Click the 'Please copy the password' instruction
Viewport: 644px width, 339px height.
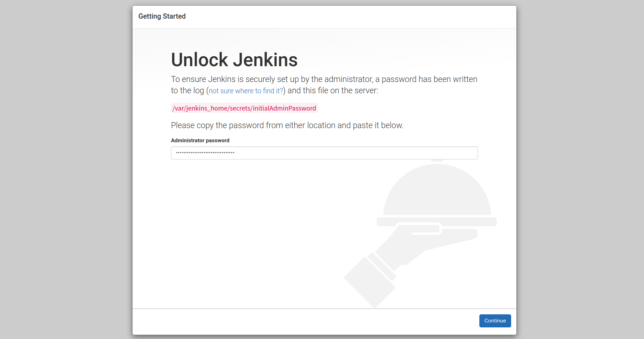point(287,125)
